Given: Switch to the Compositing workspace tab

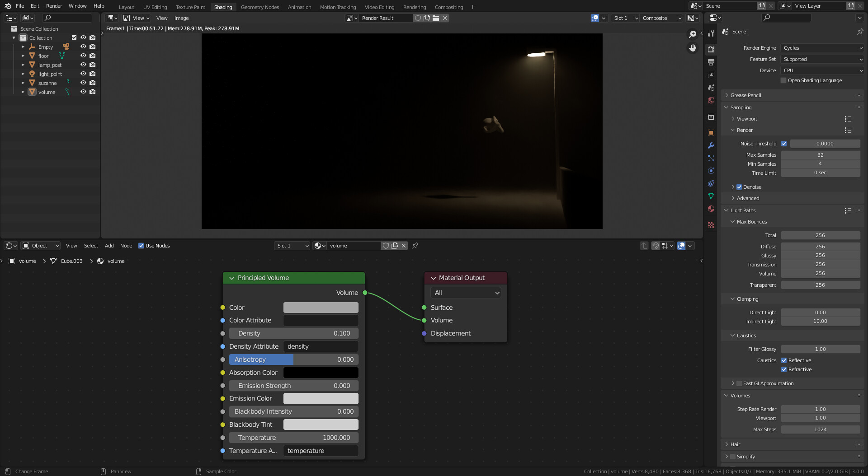Looking at the screenshot, I should 448,7.
